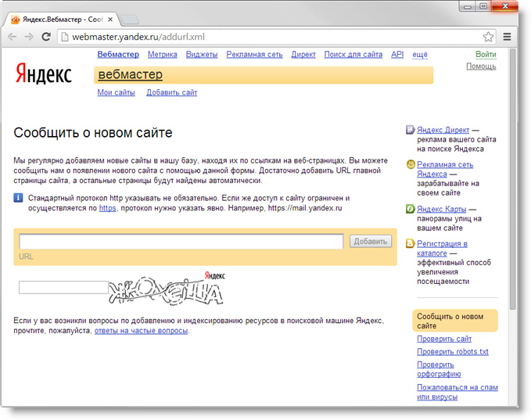Click the captcha image
Image resolution: width=531 pixels, height=420 pixels.
point(167,289)
